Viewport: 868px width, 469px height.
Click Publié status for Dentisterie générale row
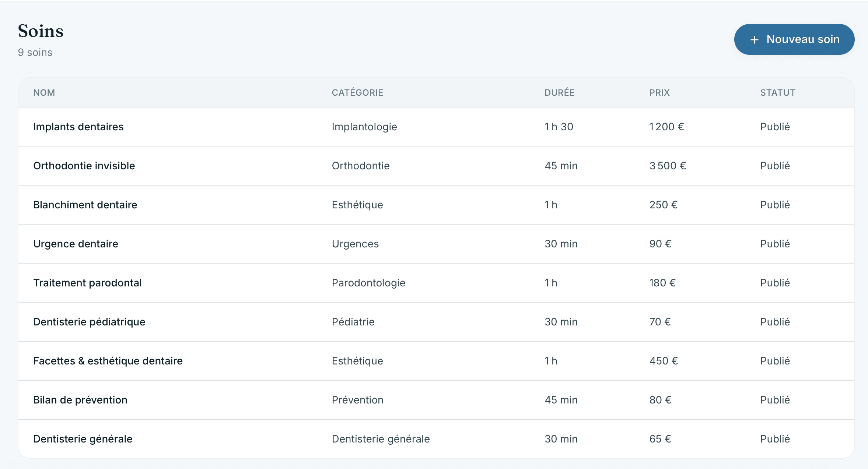tap(775, 439)
